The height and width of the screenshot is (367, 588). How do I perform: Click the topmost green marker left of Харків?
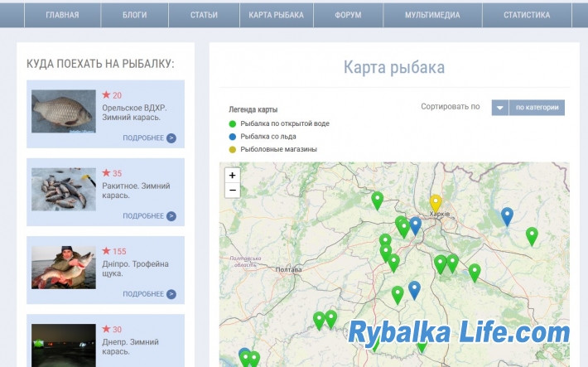pos(377,200)
